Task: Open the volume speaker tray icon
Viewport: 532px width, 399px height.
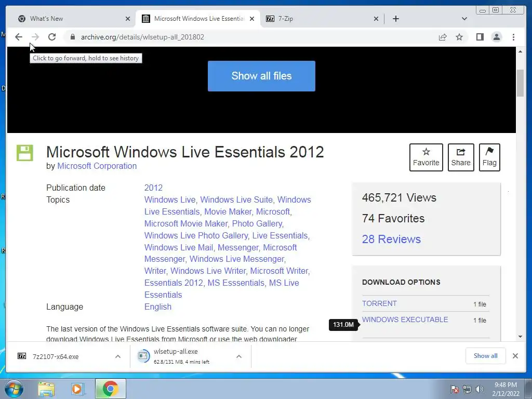Action: click(479, 389)
